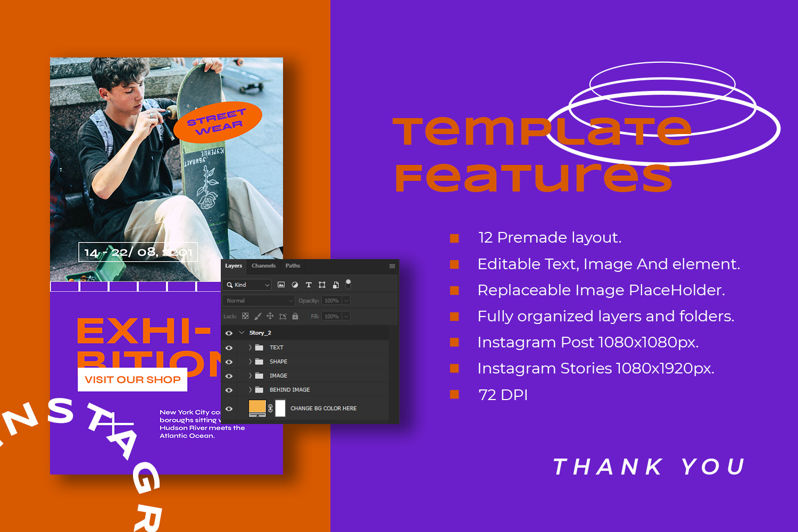Image resolution: width=798 pixels, height=532 pixels.
Task: Filter layers by smart object icon
Action: [336, 285]
